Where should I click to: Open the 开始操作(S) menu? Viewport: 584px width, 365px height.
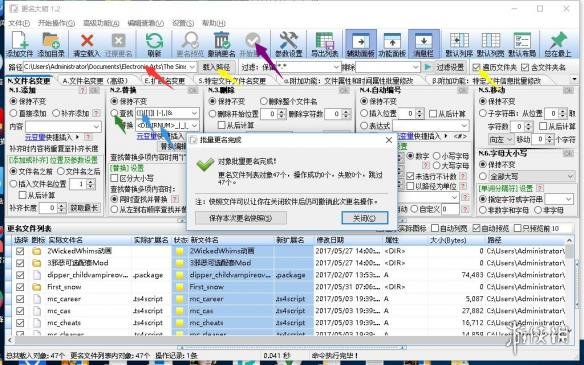pos(56,23)
